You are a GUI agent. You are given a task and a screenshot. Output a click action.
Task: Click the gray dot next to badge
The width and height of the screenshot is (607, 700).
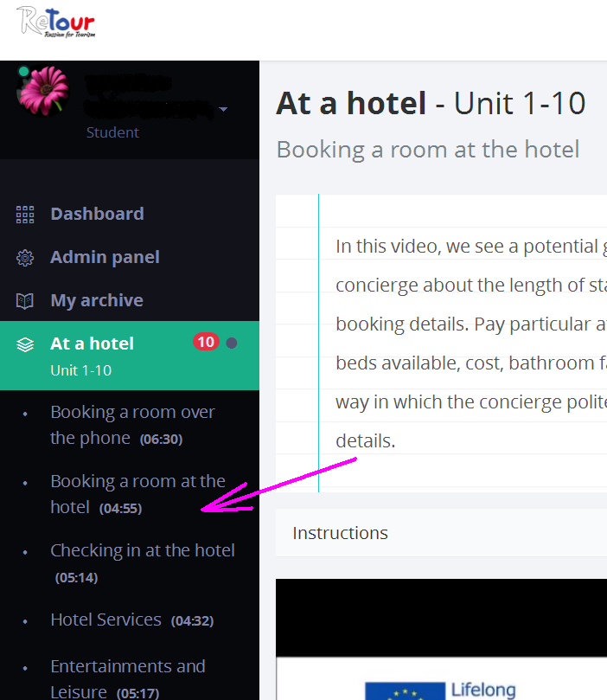232,343
